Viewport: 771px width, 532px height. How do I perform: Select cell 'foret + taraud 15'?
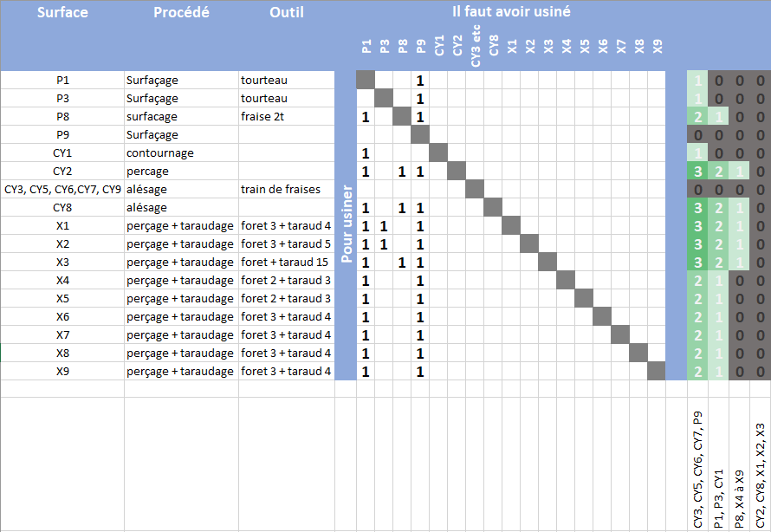point(286,262)
